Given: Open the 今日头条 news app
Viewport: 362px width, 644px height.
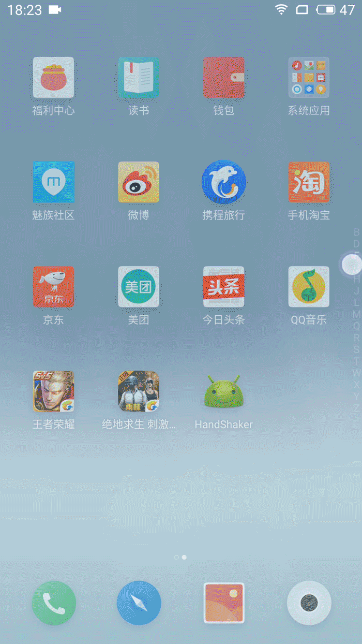Looking at the screenshot, I should [x=224, y=287].
